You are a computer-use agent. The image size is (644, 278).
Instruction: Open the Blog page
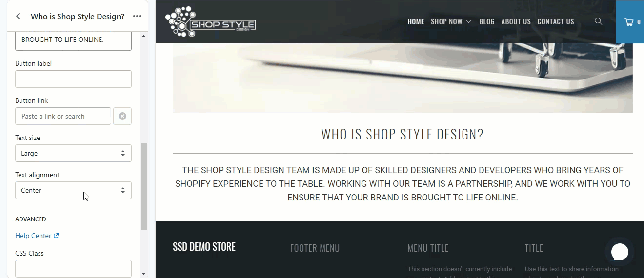click(486, 21)
